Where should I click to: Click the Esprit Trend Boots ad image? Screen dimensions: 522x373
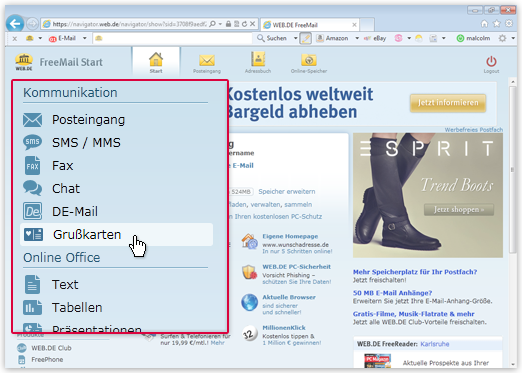pos(428,195)
